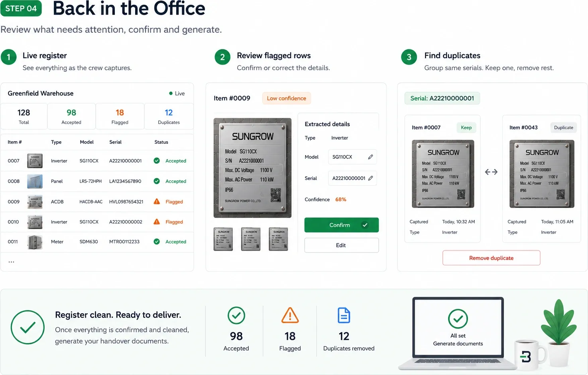Expand more rows via the ellipsis
Screen dimensions: 588x375
point(11,262)
